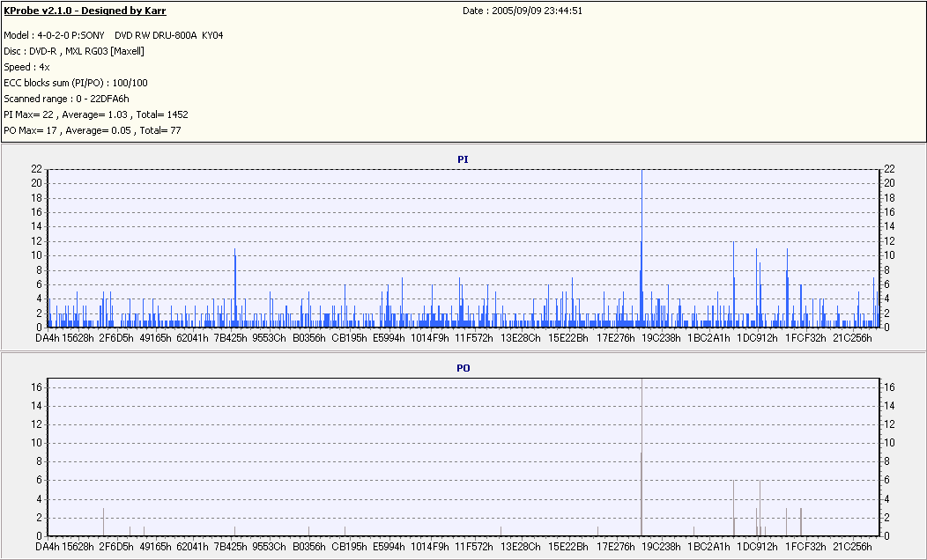Click the CB195h label under the PI chart
927x560 pixels.
point(350,338)
